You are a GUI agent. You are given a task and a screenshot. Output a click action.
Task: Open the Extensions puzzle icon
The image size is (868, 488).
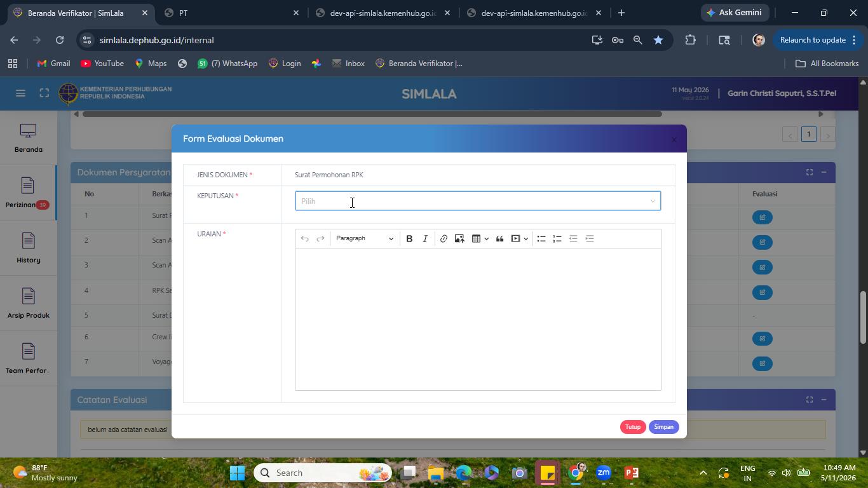point(690,40)
